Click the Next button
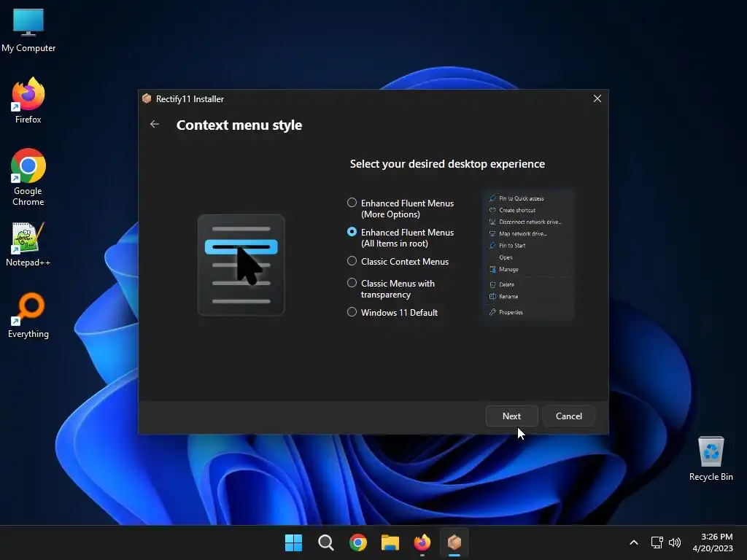The image size is (747, 560). 511,416
